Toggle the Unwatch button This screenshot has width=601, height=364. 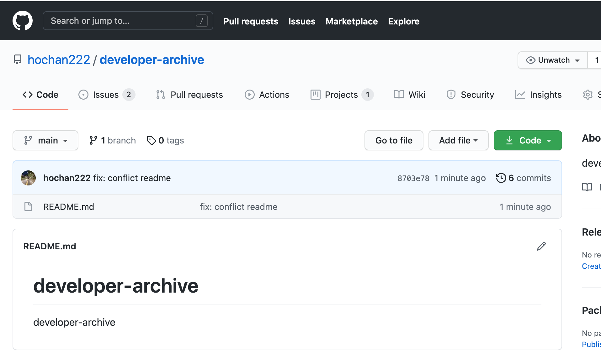click(553, 60)
